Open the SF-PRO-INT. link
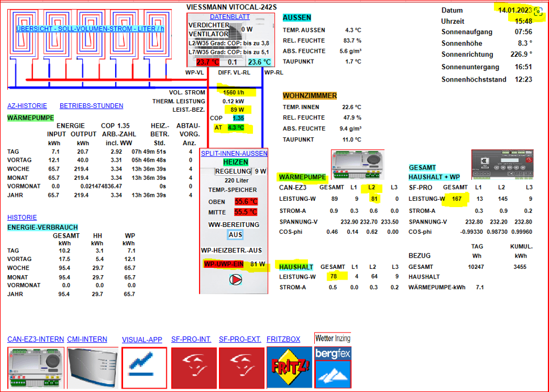 [x=191, y=339]
